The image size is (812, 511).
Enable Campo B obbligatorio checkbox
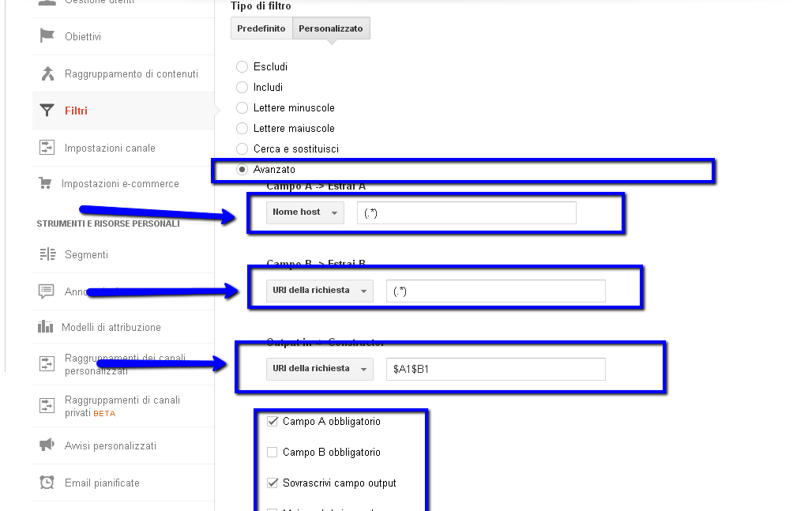[273, 453]
